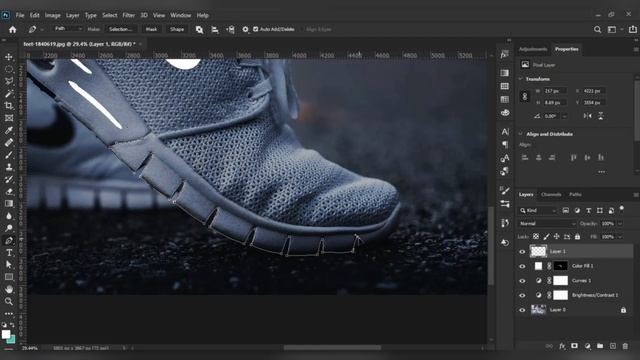Switch to the Channels tab
The width and height of the screenshot is (640, 360).
pyautogui.click(x=551, y=195)
